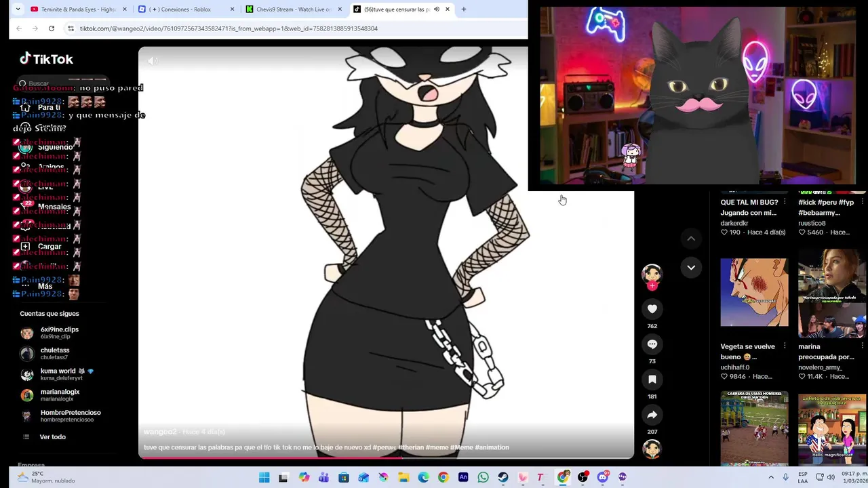The image size is (868, 488).
Task: Open Adobe Animate from the taskbar
Action: pos(463,477)
